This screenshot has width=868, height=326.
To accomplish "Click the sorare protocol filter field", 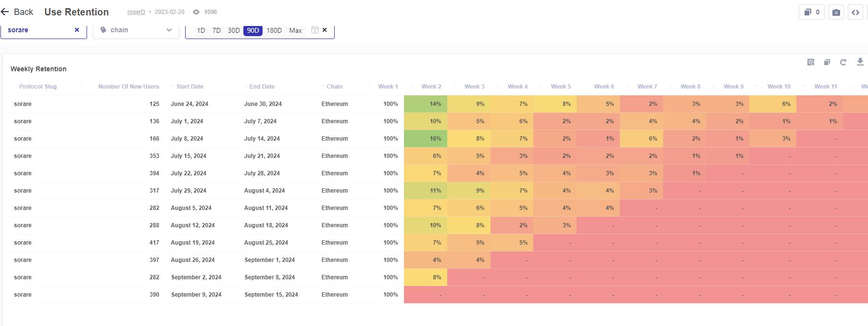I will point(43,30).
